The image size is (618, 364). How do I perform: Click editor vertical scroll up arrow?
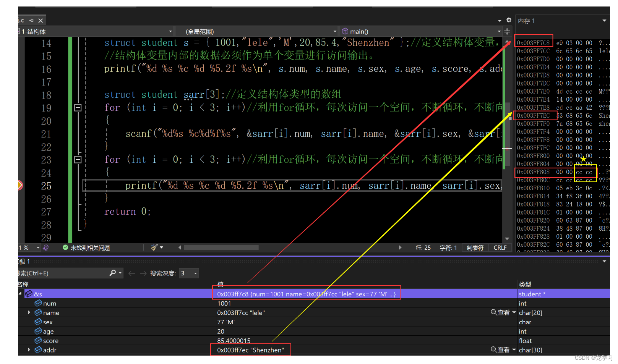pyautogui.click(x=507, y=41)
